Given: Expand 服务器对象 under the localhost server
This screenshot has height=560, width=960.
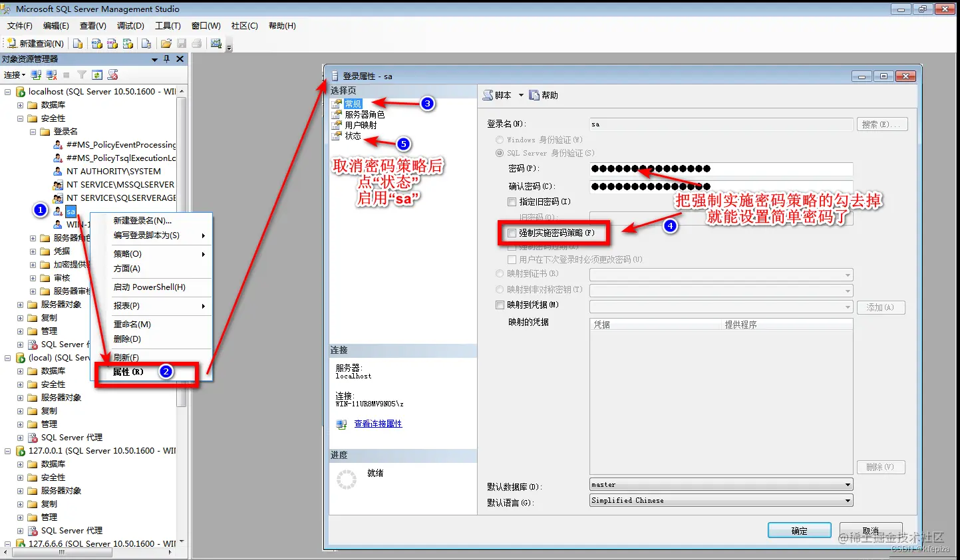Looking at the screenshot, I should click(20, 305).
